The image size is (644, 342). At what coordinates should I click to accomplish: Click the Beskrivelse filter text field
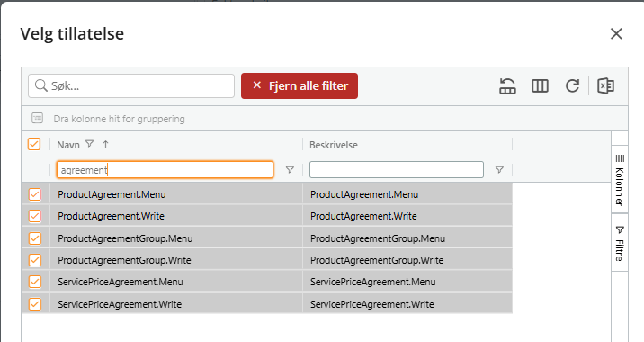tap(397, 170)
